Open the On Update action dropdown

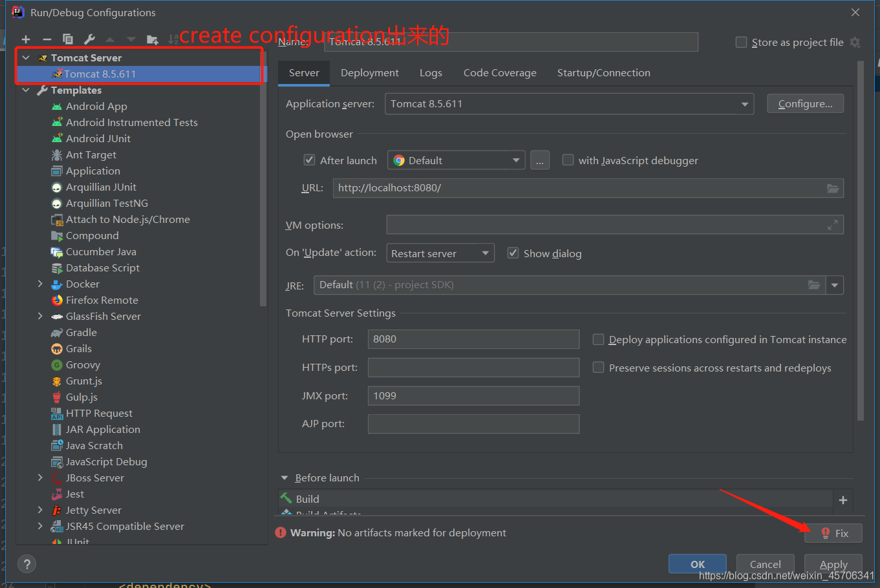pos(440,253)
